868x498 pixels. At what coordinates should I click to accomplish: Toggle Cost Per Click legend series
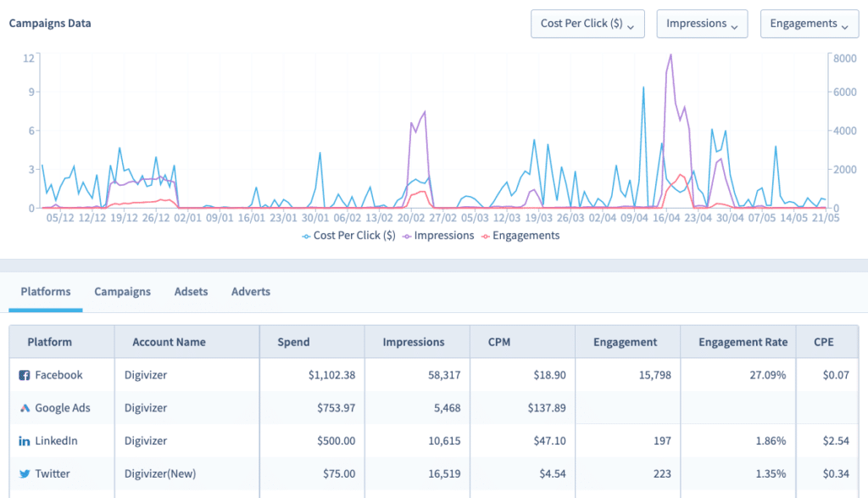[x=349, y=236]
